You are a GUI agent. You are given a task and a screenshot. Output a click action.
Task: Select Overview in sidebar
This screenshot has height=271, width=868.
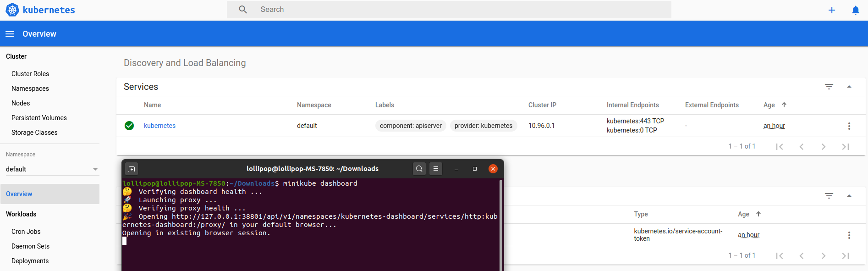coord(50,194)
